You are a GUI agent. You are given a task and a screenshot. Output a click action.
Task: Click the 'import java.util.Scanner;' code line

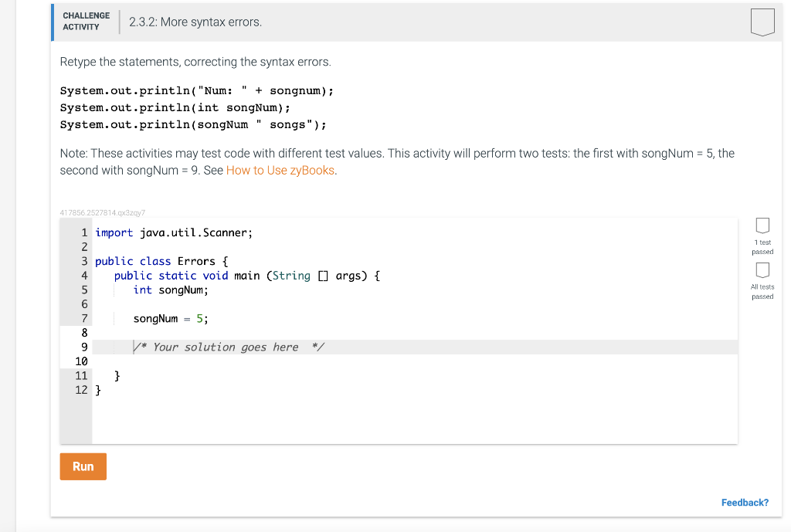[174, 232]
